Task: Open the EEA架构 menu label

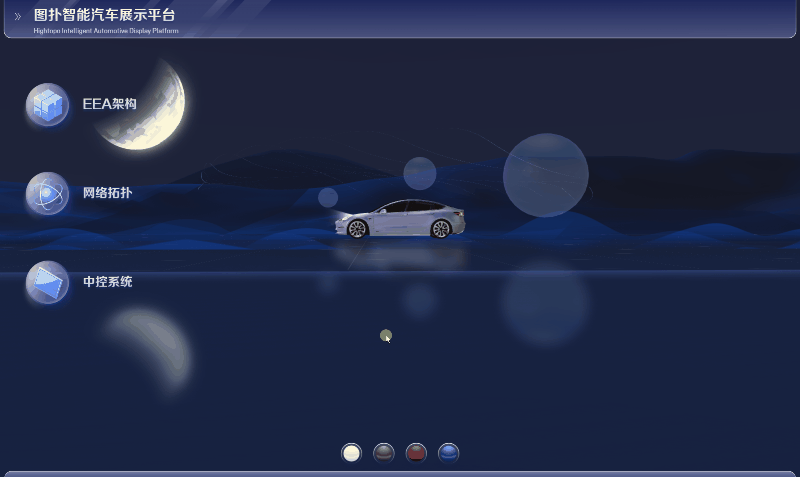Action: pos(109,104)
